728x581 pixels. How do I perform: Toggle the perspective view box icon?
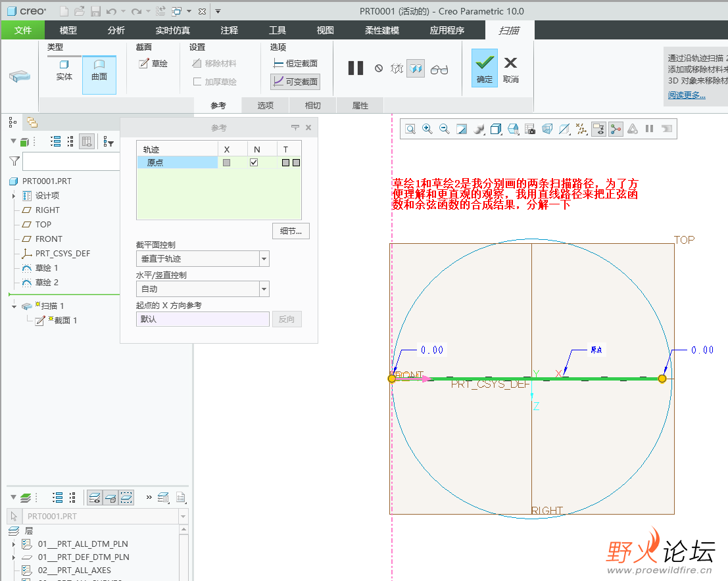point(547,129)
